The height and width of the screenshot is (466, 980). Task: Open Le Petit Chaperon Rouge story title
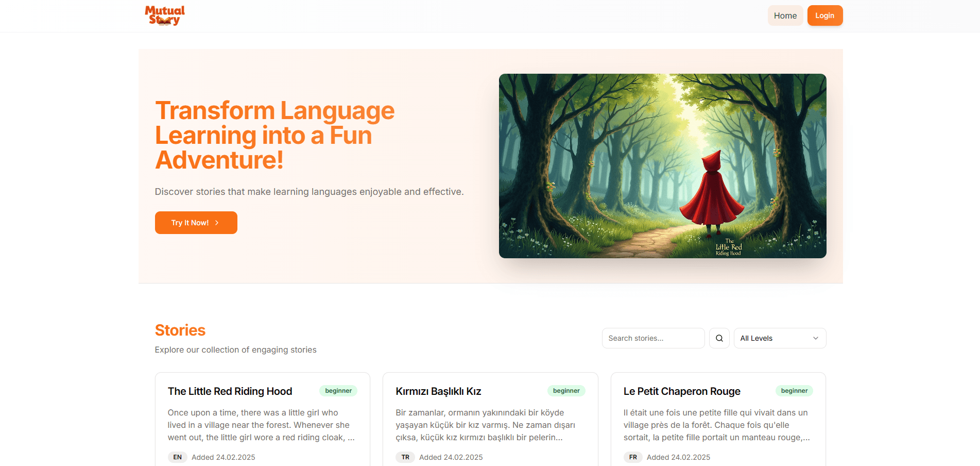tap(682, 391)
